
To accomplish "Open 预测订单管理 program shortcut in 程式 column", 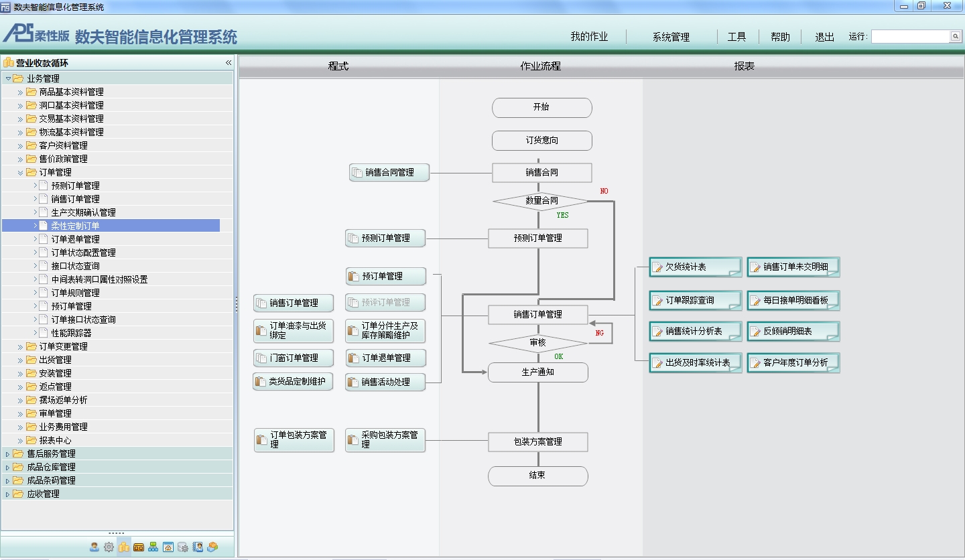I will pos(385,238).
